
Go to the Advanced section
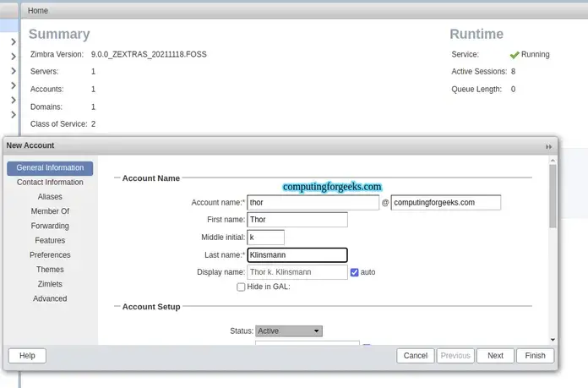(50, 298)
